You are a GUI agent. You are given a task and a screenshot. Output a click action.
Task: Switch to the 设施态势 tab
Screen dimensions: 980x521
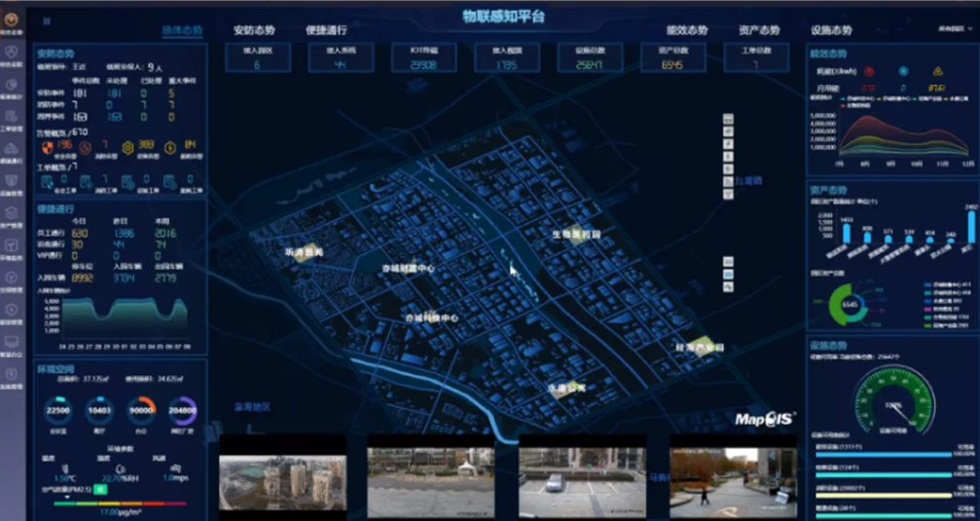tap(830, 30)
